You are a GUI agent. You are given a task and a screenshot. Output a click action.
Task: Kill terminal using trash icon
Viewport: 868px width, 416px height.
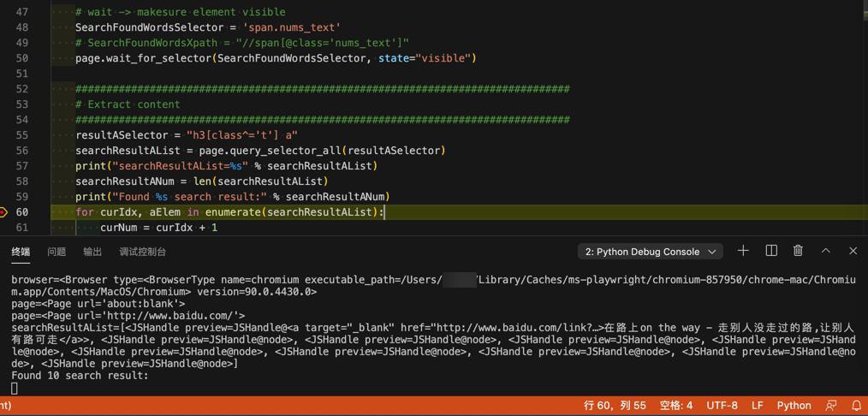(798, 251)
